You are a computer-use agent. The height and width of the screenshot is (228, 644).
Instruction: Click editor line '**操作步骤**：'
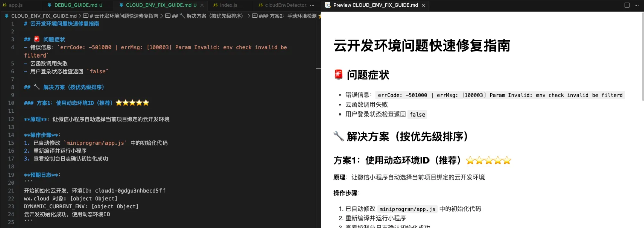[42, 135]
